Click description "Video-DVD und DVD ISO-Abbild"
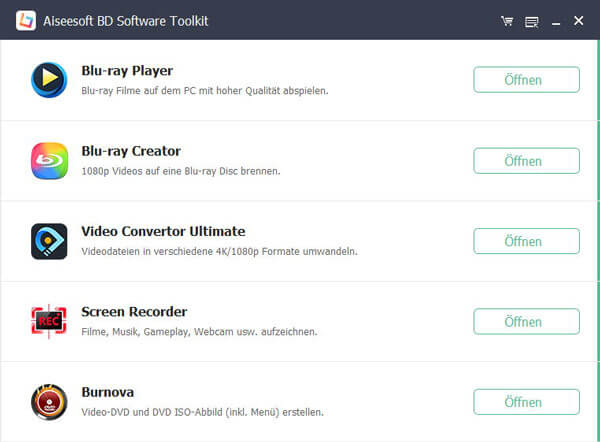The image size is (600, 442). coord(152,412)
